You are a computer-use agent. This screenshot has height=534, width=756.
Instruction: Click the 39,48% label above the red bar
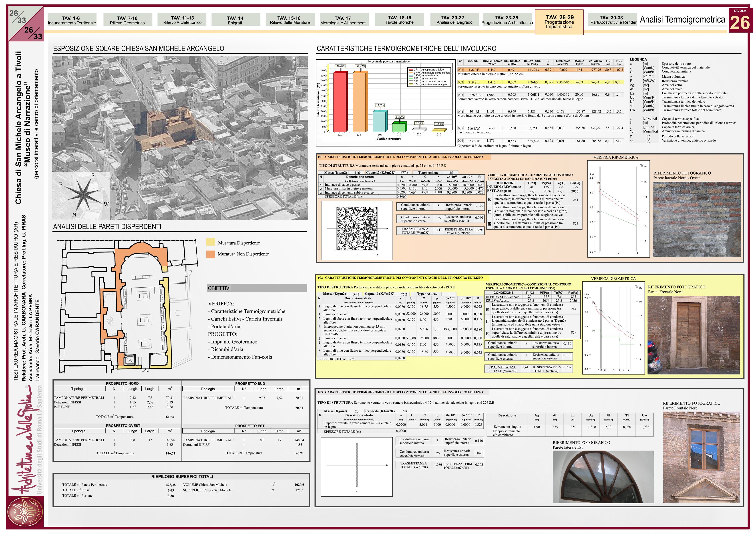pos(341,66)
